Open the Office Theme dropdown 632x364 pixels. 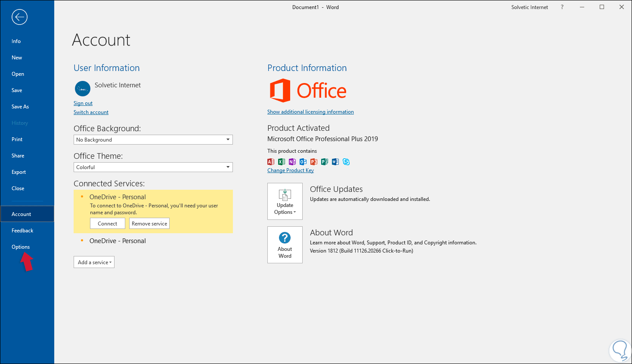153,167
